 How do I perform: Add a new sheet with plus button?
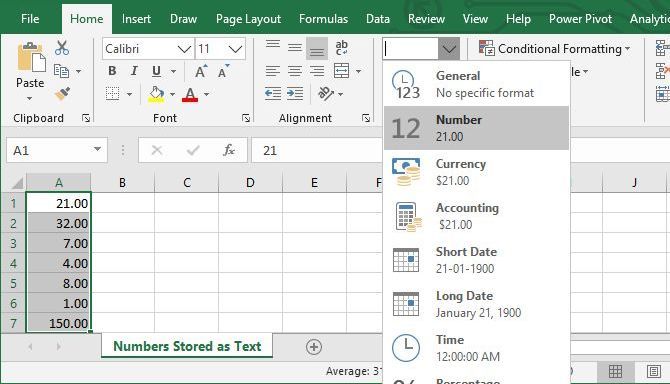coord(314,347)
